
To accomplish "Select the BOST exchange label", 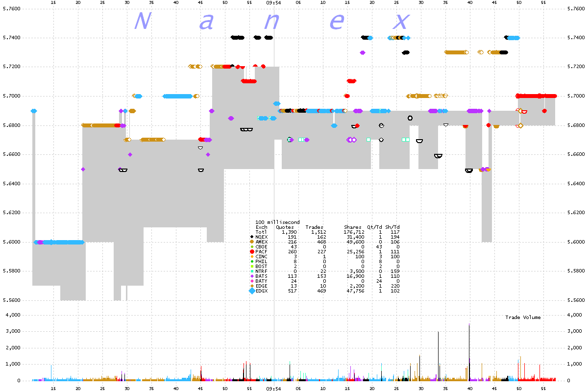I will point(262,266).
